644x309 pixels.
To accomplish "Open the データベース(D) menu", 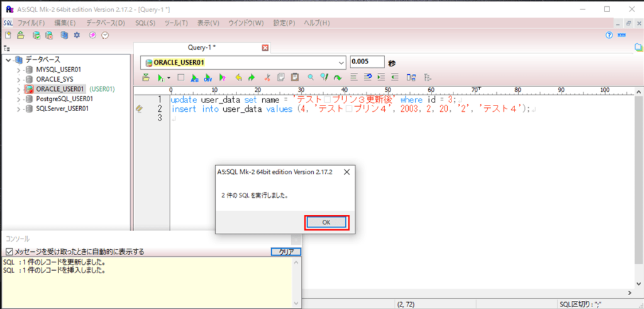I will pos(106,23).
